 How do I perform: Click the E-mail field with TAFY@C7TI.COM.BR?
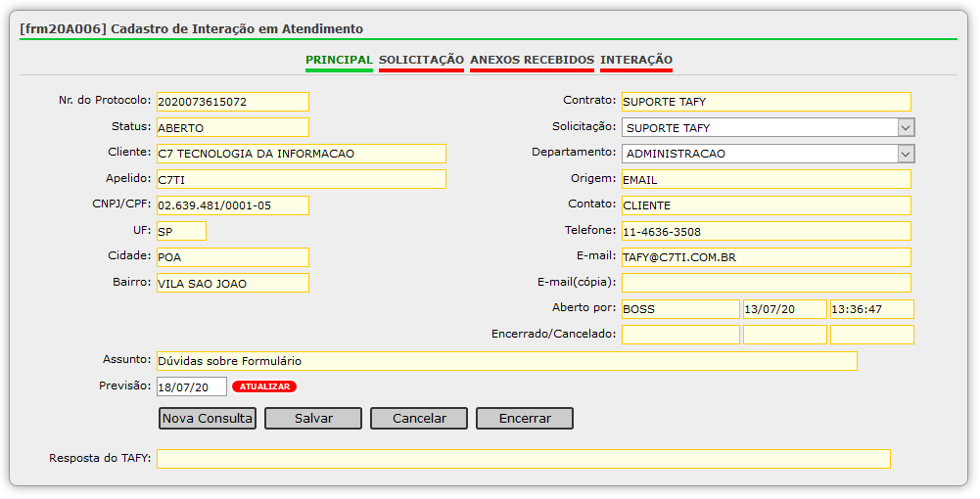pos(767,257)
